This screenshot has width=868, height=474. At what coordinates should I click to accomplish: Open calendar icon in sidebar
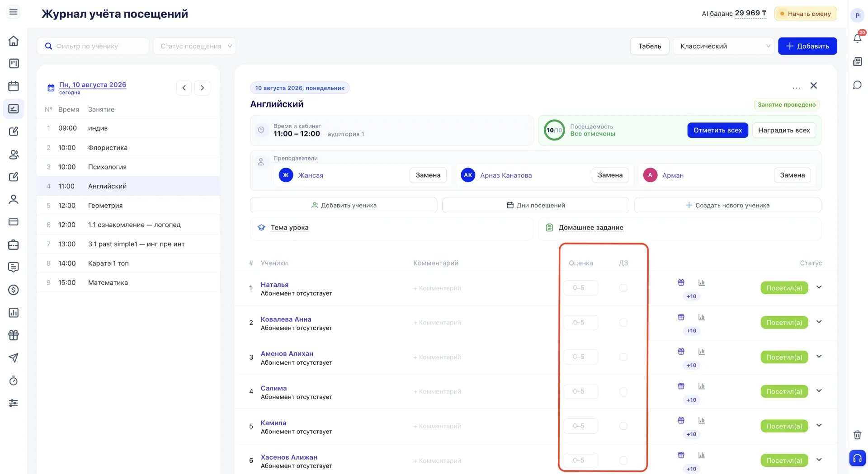pyautogui.click(x=14, y=86)
